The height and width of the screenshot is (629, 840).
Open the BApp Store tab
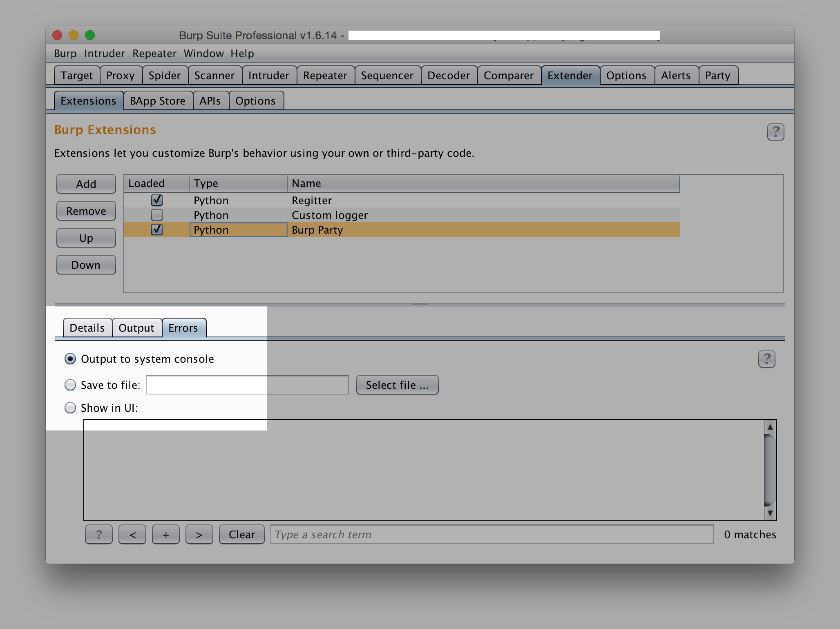coord(158,101)
